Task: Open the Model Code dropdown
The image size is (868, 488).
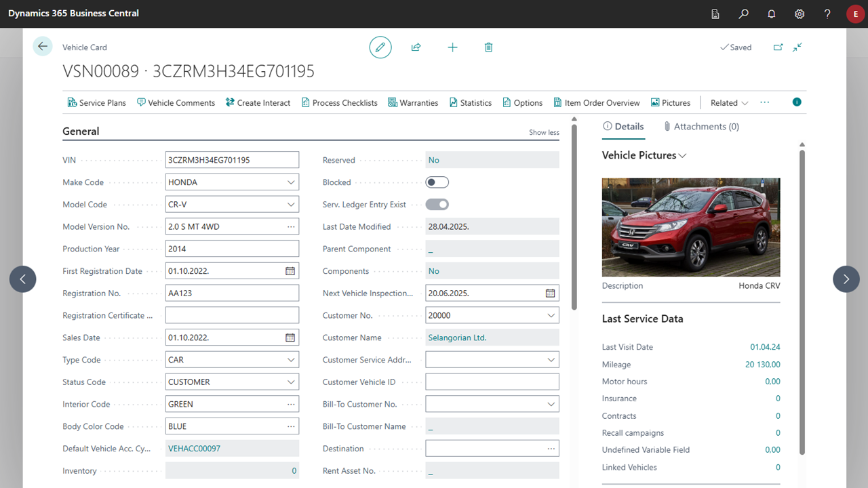Action: click(291, 204)
